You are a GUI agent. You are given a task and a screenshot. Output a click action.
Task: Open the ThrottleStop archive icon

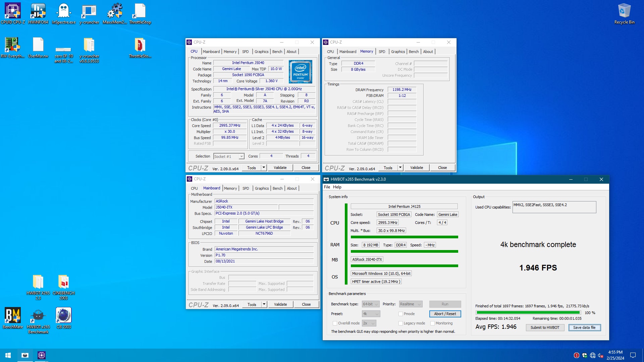pyautogui.click(x=140, y=47)
